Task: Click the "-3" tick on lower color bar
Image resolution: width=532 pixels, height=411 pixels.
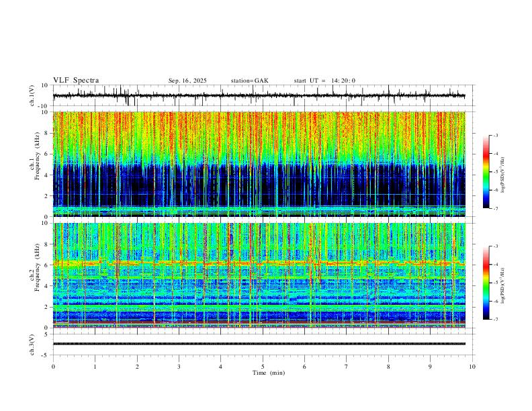Action: pos(495,246)
